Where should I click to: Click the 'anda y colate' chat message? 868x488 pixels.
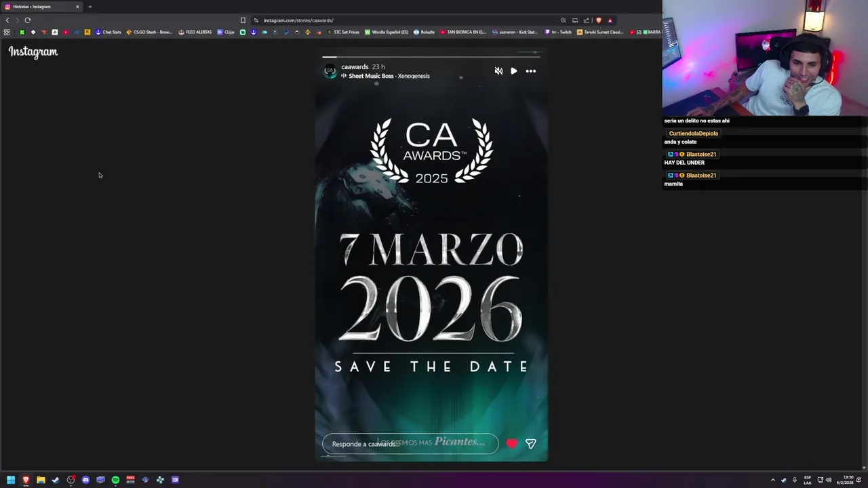click(680, 142)
